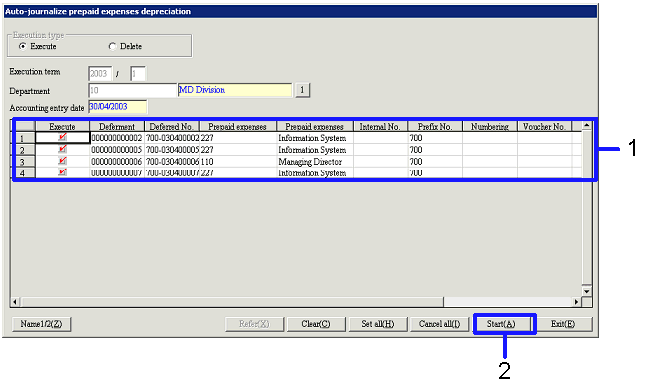
Task: Click the Exit(E) button
Action: (x=563, y=324)
